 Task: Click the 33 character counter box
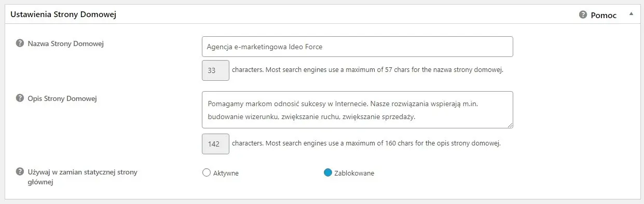click(x=215, y=70)
